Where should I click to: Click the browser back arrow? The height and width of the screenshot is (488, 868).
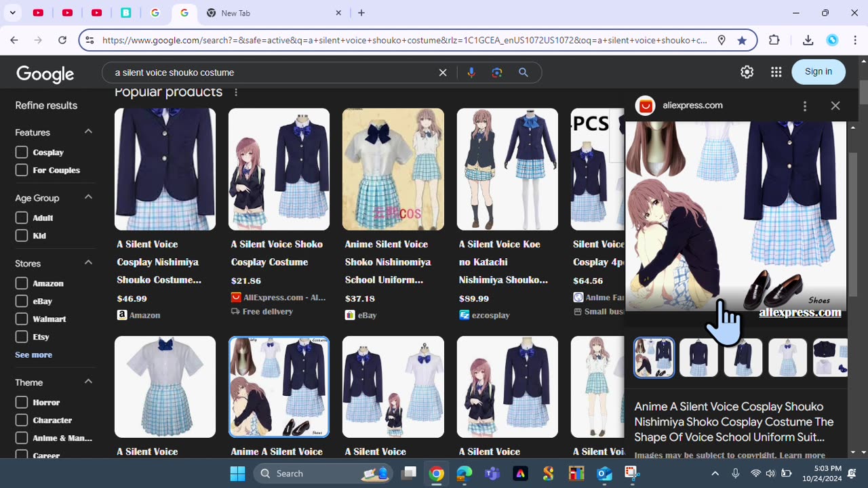tap(14, 41)
